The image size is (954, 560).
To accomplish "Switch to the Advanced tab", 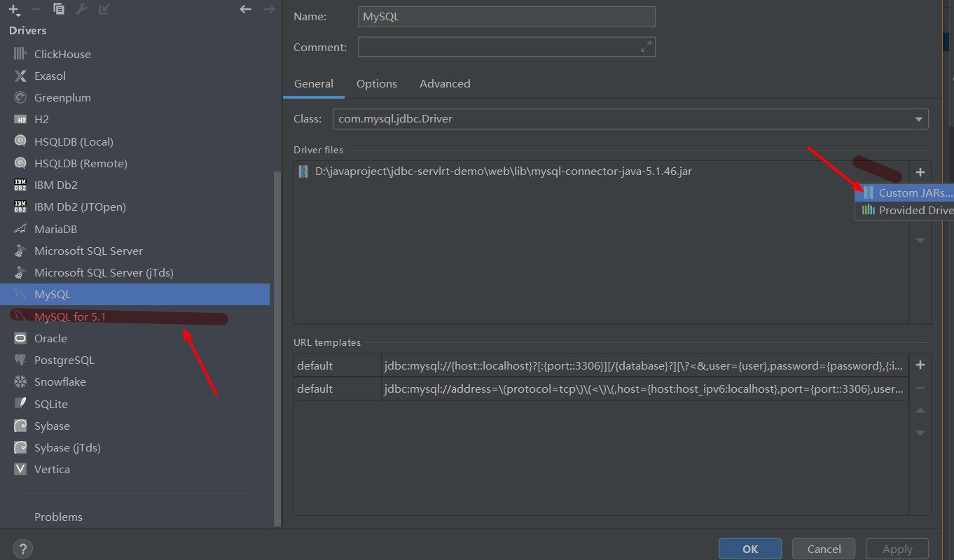I will point(445,83).
